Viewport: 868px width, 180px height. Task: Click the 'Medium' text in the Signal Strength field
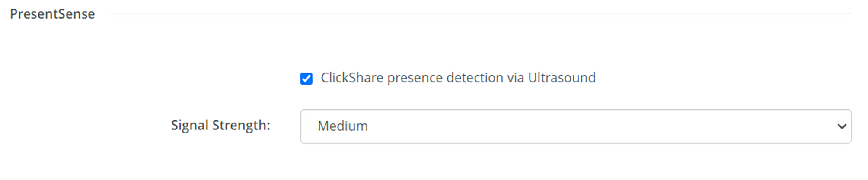click(342, 126)
